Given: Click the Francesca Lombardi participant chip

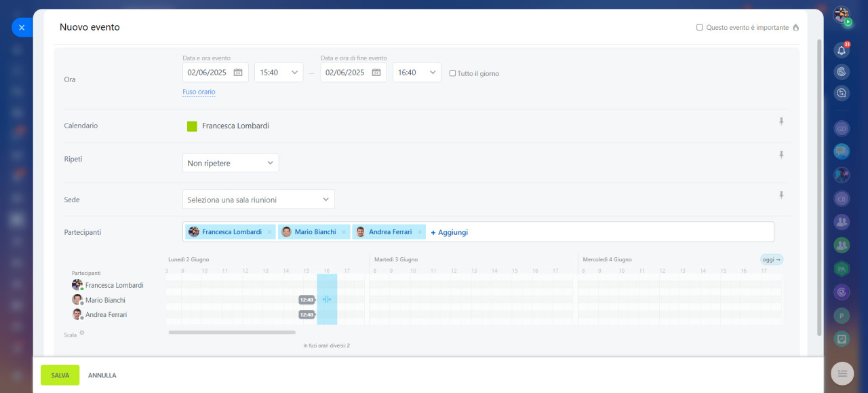Looking at the screenshot, I should click(231, 232).
